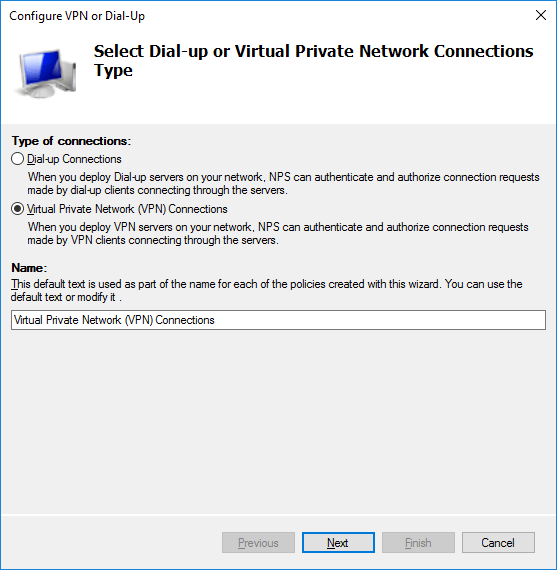The height and width of the screenshot is (570, 557).
Task: Click the disabled Previous button
Action: click(258, 543)
